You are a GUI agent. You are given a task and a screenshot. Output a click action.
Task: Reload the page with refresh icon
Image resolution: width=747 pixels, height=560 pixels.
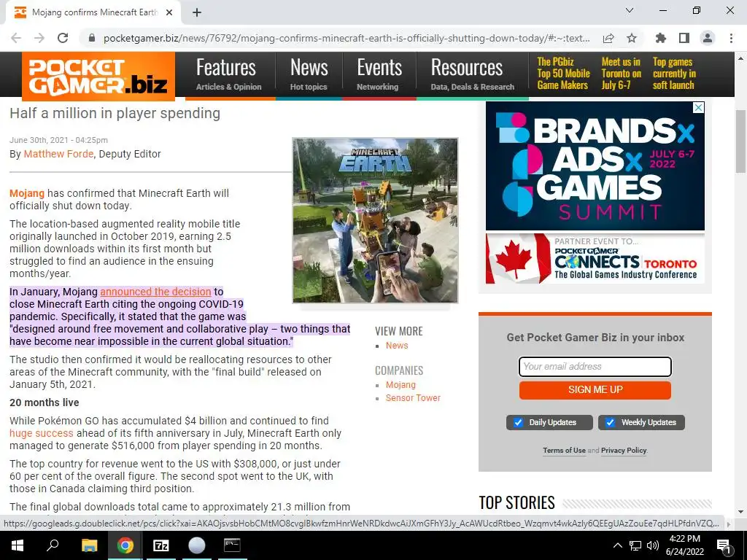63,38
